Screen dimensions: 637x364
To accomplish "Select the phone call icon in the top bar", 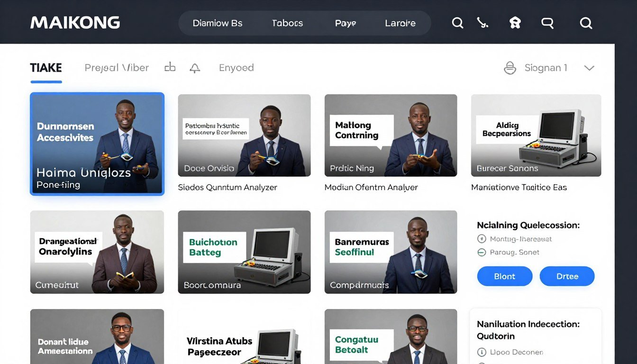I will 483,22.
